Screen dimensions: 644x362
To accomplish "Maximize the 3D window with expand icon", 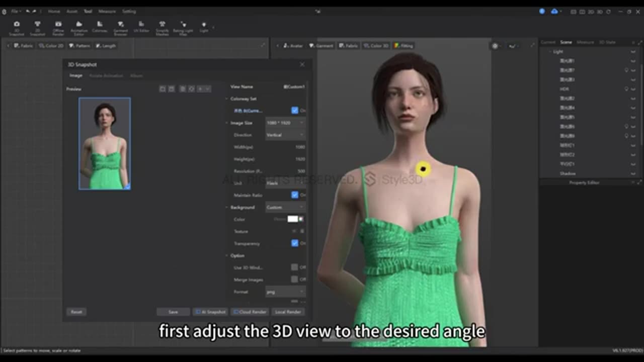I will coord(532,46).
